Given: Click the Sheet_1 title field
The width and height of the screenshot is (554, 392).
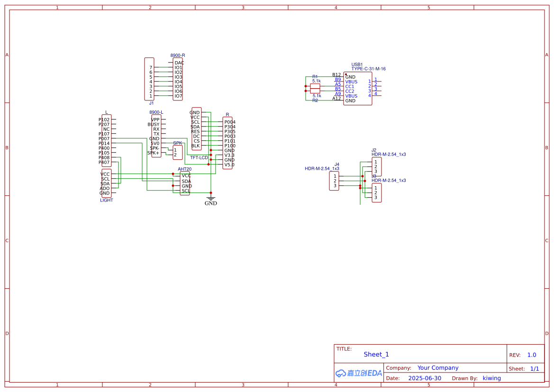Looking at the screenshot, I should point(376,355).
